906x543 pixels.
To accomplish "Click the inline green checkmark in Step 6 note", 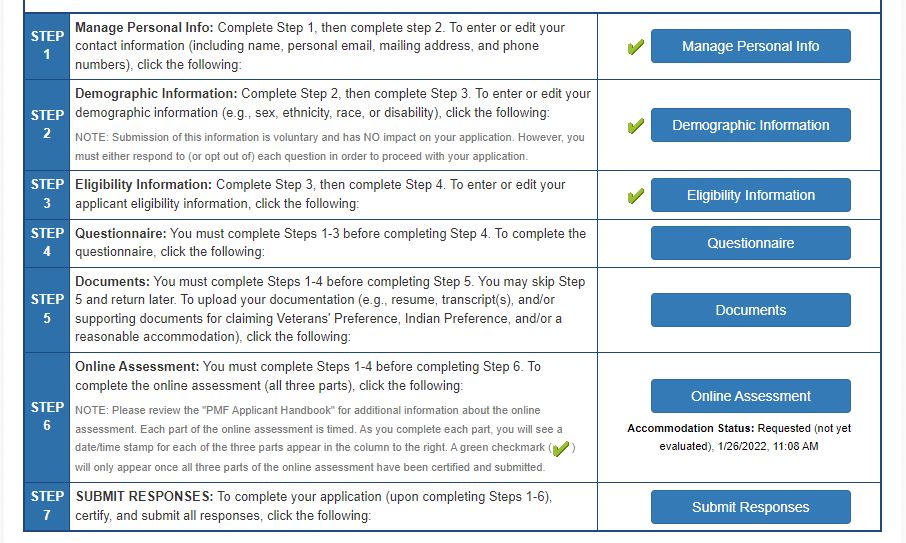I will (x=560, y=448).
